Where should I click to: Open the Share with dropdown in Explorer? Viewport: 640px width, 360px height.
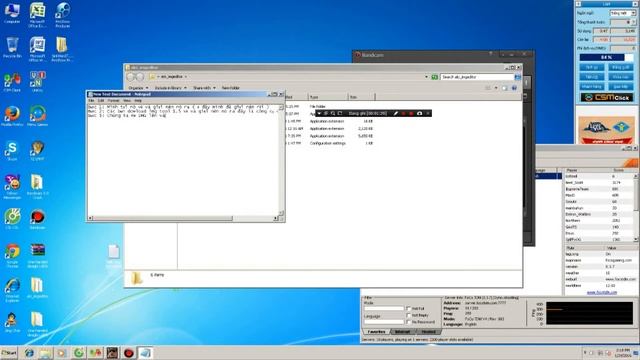click(x=204, y=88)
